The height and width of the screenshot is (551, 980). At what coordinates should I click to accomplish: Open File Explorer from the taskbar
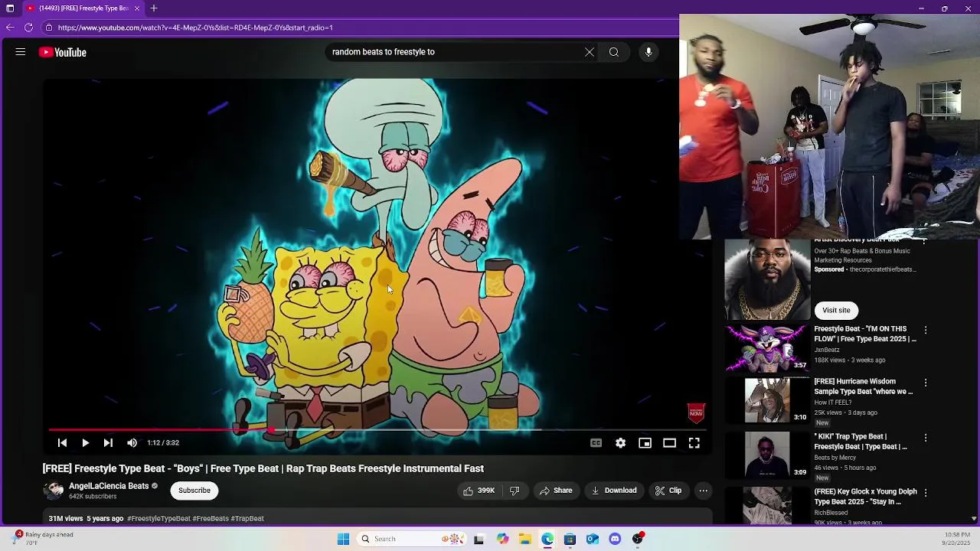[525, 539]
